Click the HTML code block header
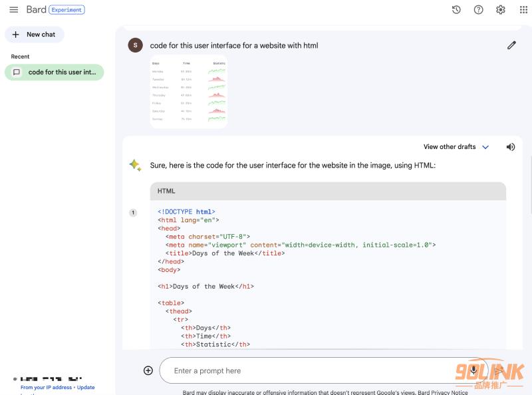532x395 pixels. point(328,191)
